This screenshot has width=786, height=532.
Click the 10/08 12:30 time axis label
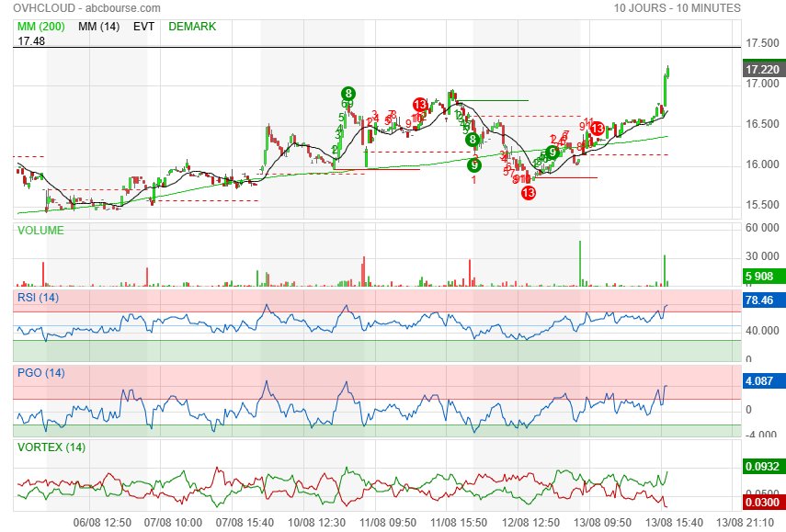coord(316,523)
